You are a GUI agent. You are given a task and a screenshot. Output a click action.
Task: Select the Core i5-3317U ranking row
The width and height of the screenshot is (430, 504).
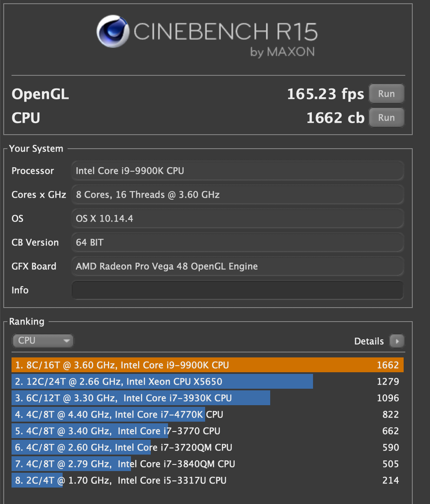click(x=208, y=480)
